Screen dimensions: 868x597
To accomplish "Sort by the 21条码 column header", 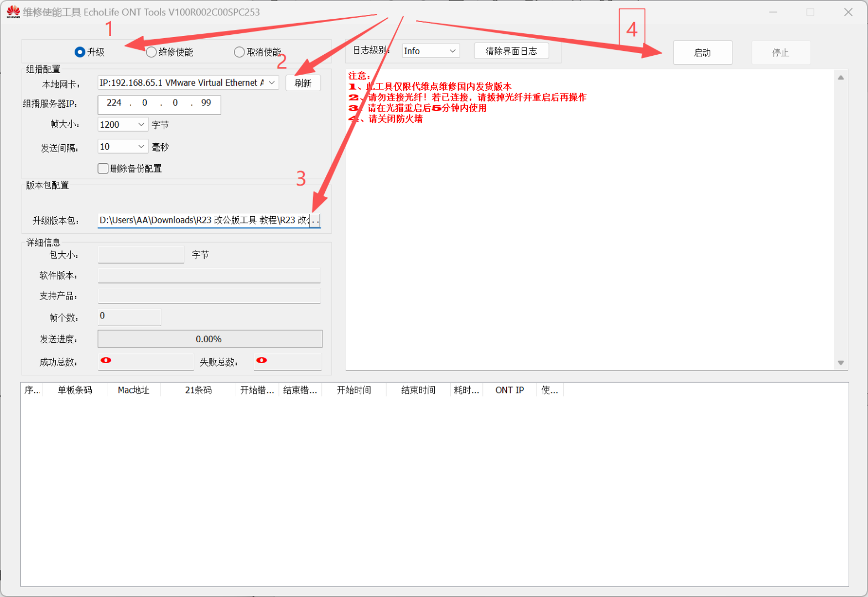I will click(x=198, y=390).
